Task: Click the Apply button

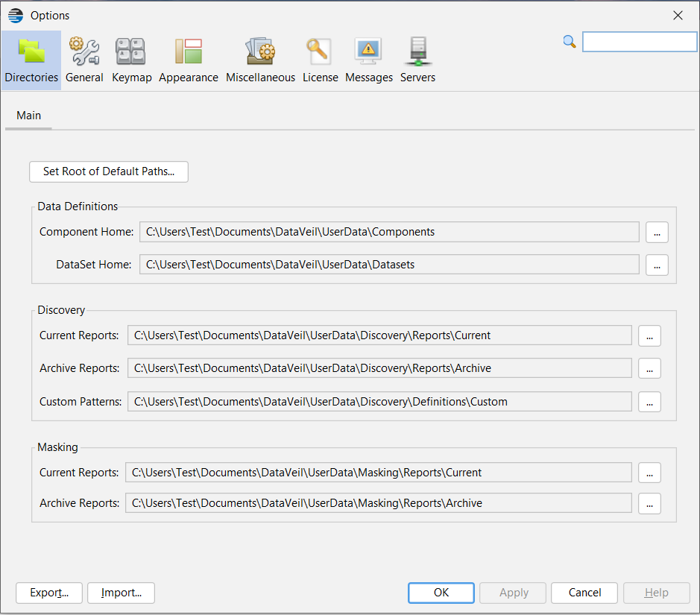Action: click(513, 593)
